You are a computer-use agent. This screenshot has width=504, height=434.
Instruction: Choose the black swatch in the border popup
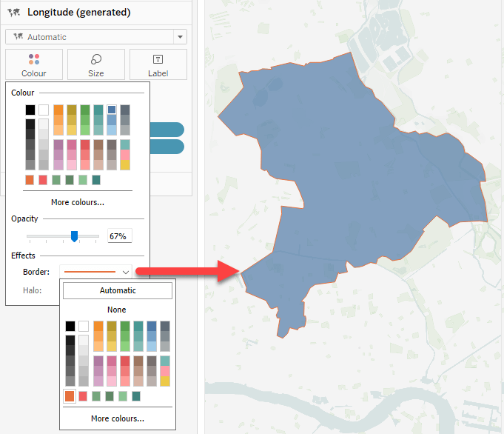70,326
